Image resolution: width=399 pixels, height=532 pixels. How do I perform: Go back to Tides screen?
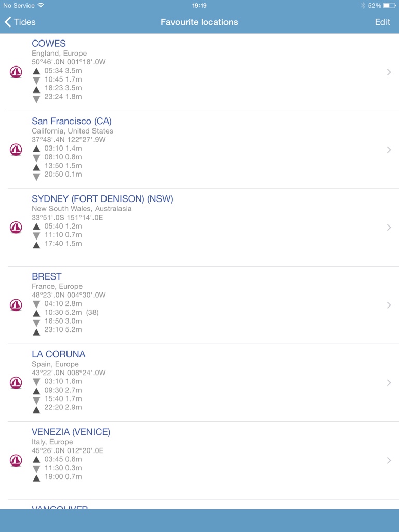tap(20, 22)
